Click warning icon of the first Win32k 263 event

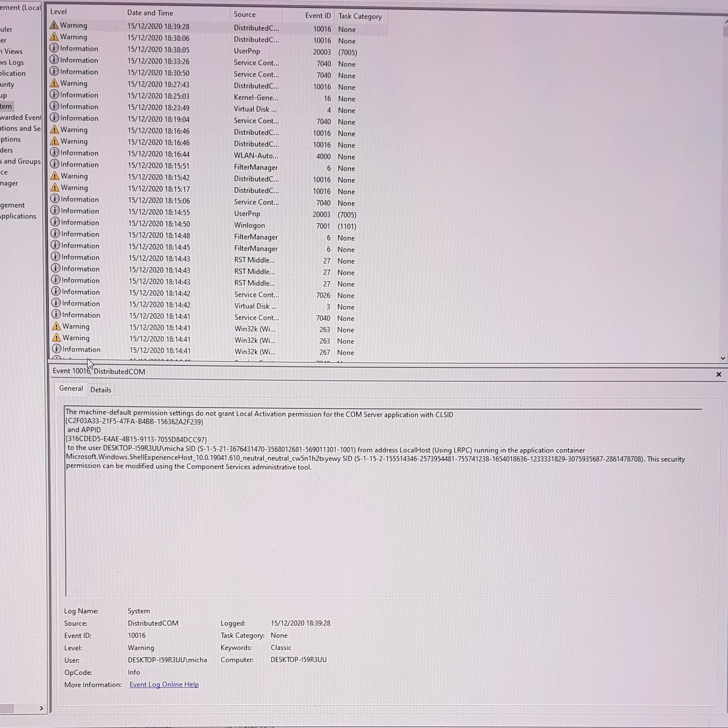[57, 325]
